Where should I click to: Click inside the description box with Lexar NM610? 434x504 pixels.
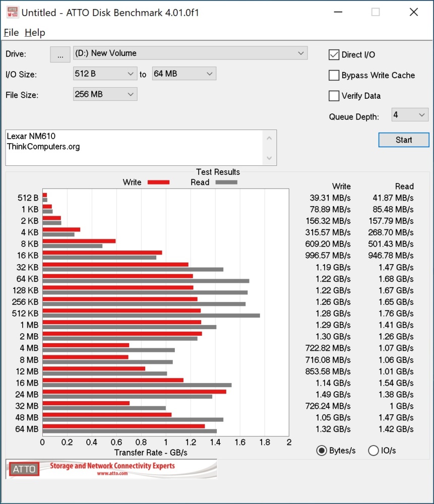(134, 148)
